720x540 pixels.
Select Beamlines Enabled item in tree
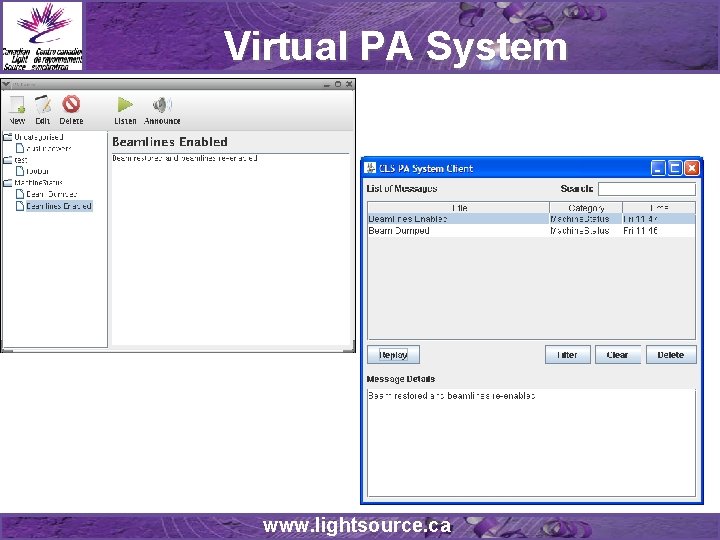[x=54, y=206]
